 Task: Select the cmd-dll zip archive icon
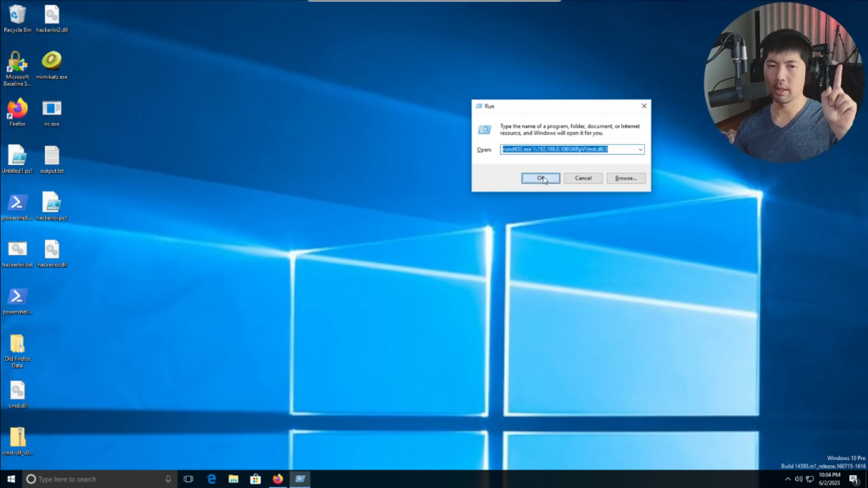click(x=17, y=441)
